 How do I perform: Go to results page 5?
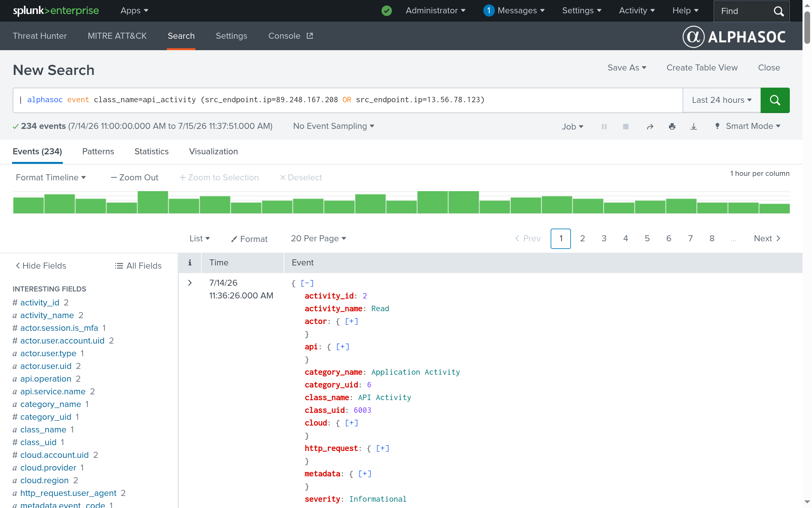[647, 238]
